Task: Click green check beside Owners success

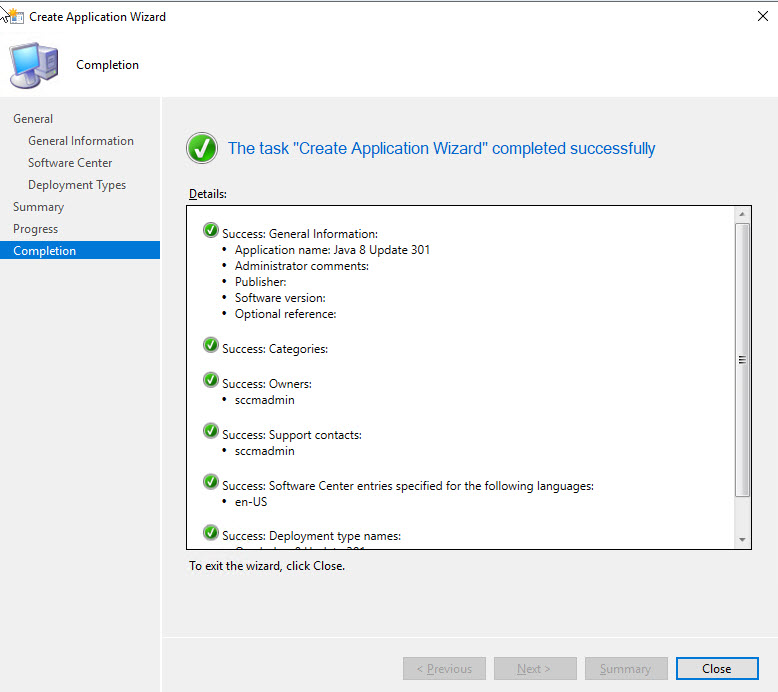Action: tap(211, 381)
